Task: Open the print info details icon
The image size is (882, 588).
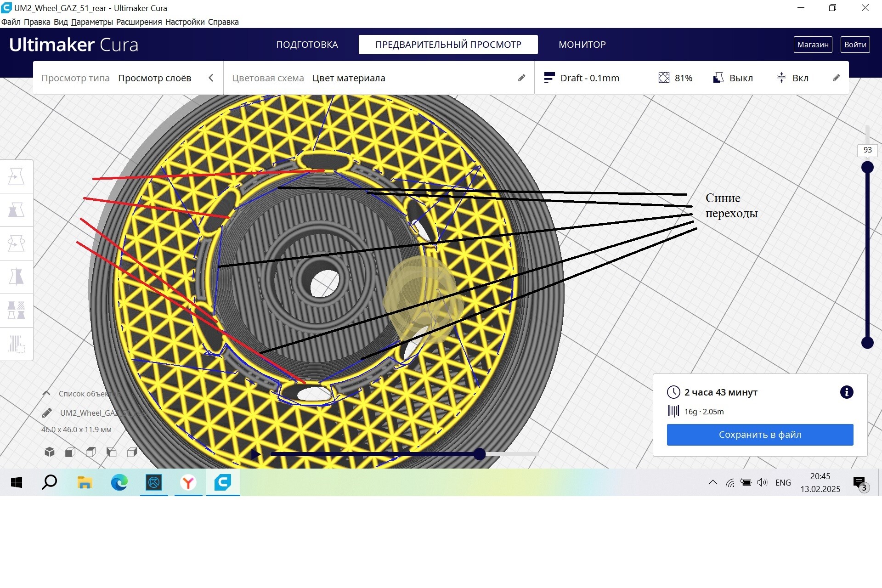Action: pyautogui.click(x=847, y=392)
